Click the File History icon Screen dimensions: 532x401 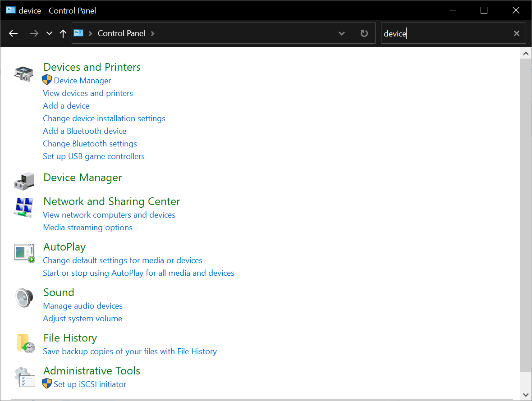pyautogui.click(x=23, y=344)
